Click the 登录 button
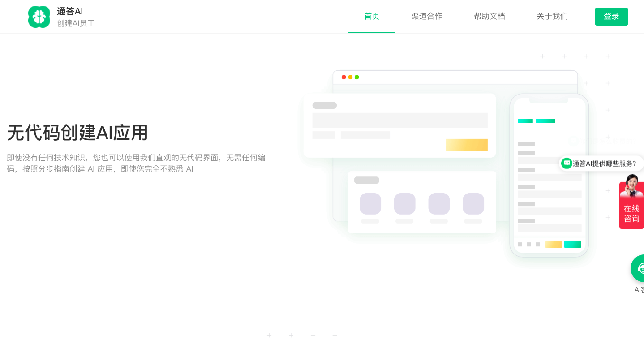 [x=611, y=16]
